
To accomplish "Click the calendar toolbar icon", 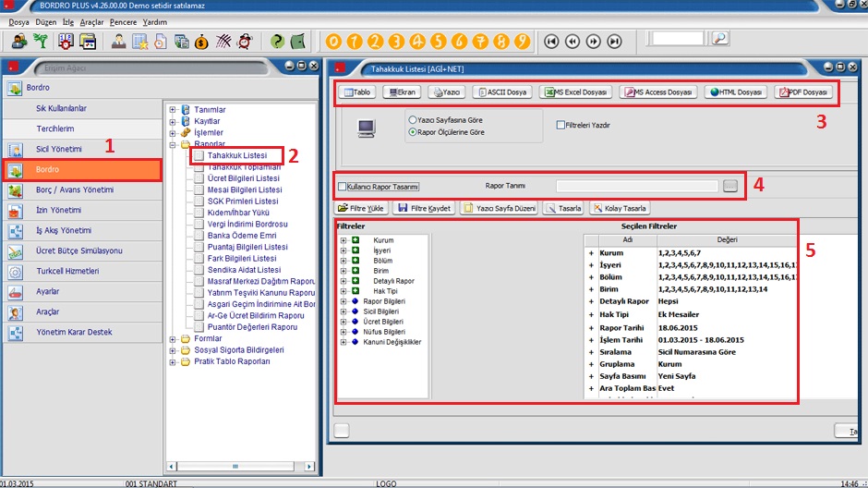I will pyautogui.click(x=66, y=42).
